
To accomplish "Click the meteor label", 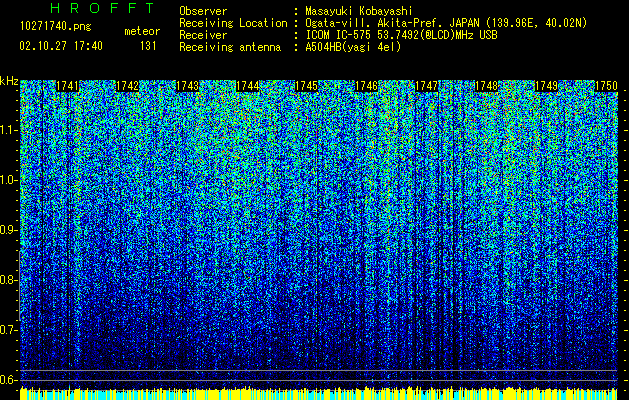I will tap(142, 31).
